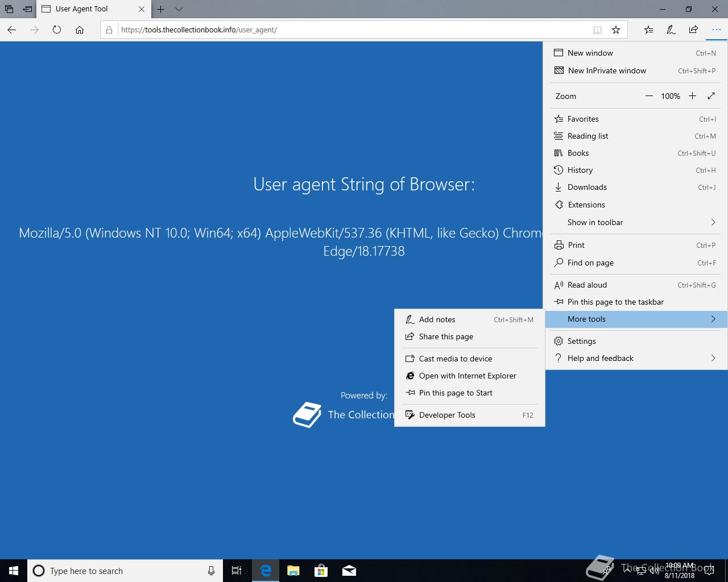Pin this page to the taskbar

(x=635, y=302)
